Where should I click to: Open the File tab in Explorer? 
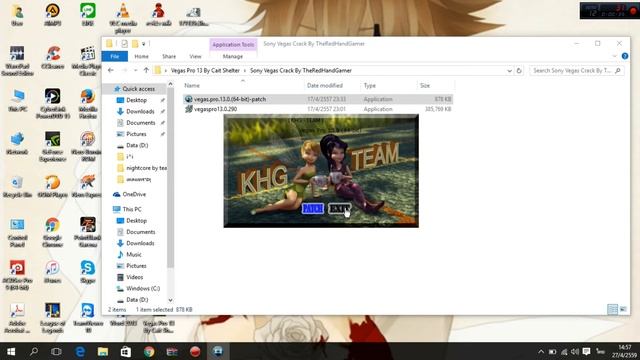click(x=115, y=56)
